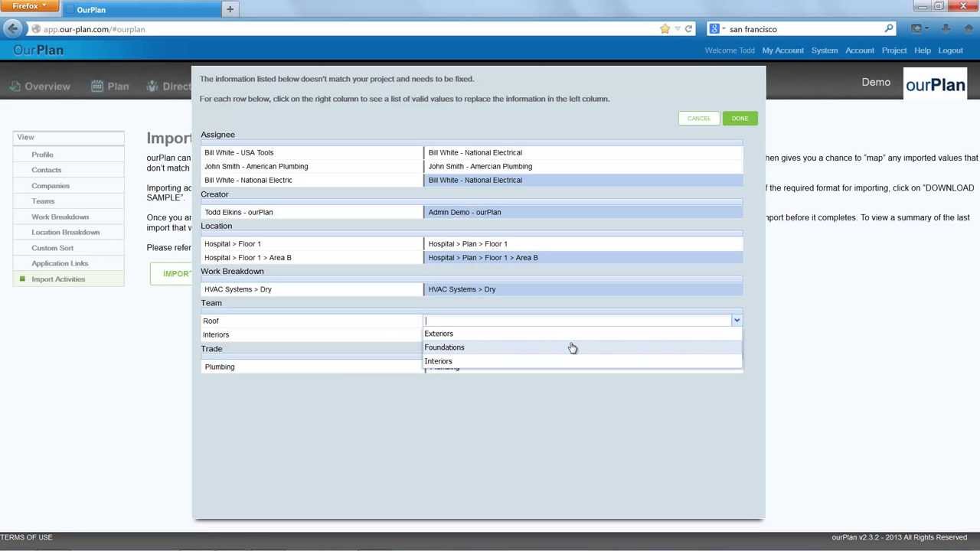Click Admin Demo - ourPlan creator mapping
This screenshot has height=551, width=980.
coord(583,212)
